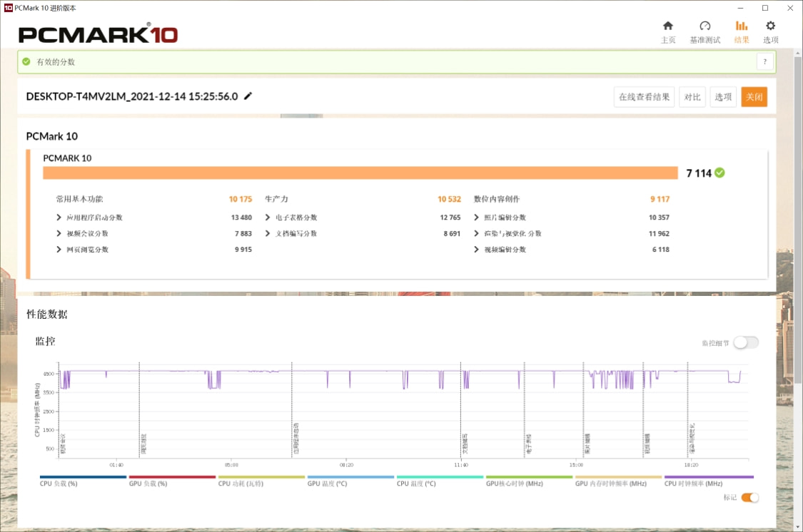Screen dimensions: 803x532
Task: Enable the 监控细节 toggle
Action: coord(746,342)
